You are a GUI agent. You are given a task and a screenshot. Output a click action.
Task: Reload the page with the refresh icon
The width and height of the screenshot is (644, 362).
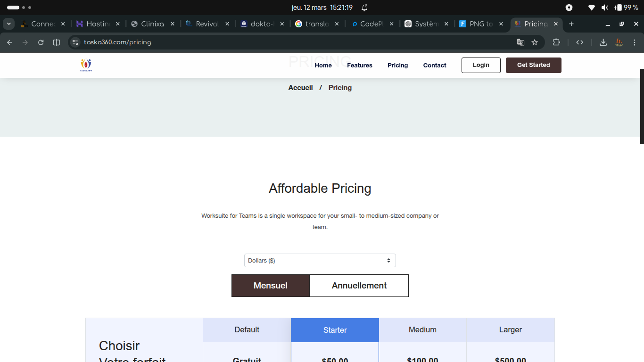pyautogui.click(x=41, y=42)
